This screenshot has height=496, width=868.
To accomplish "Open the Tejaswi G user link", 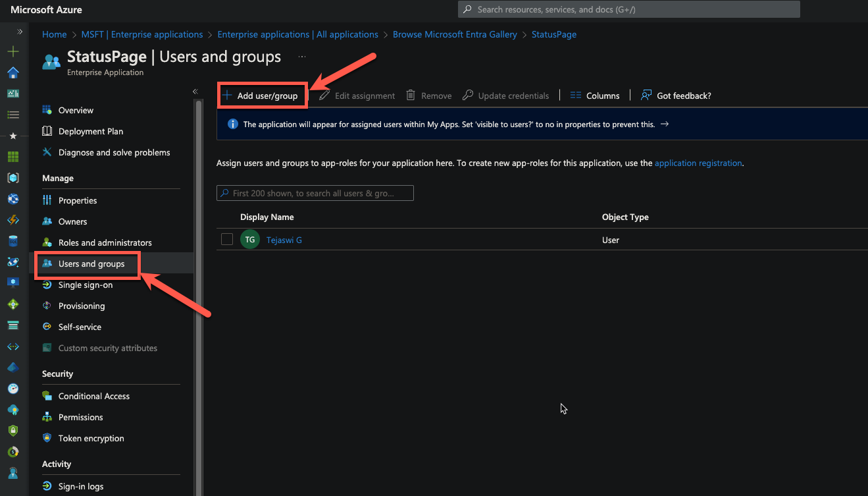I will click(284, 239).
